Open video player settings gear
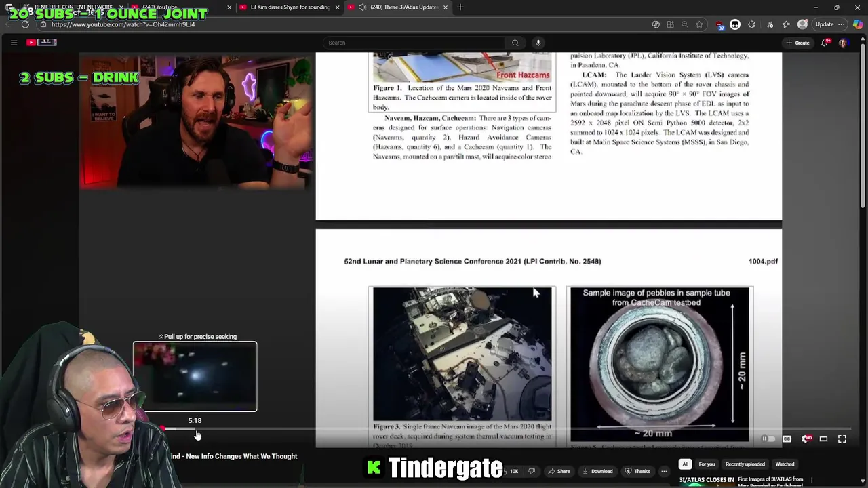Viewport: 868px width, 488px height. pos(806,439)
